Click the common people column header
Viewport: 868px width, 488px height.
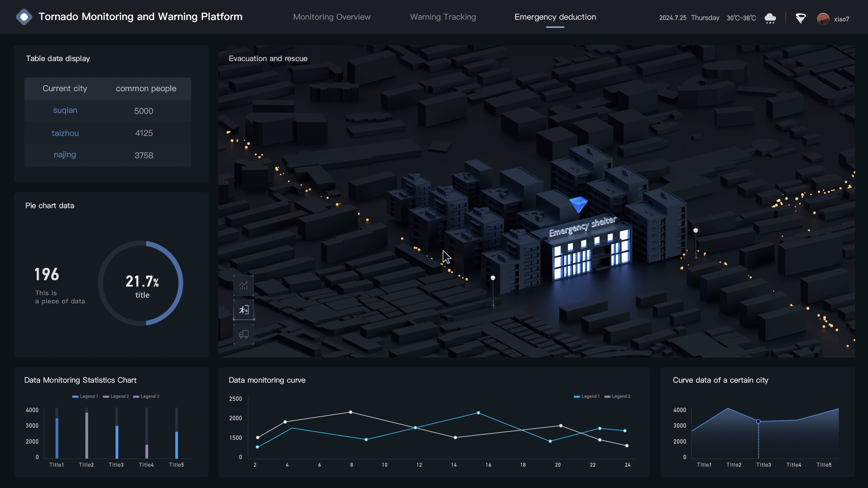[146, 88]
